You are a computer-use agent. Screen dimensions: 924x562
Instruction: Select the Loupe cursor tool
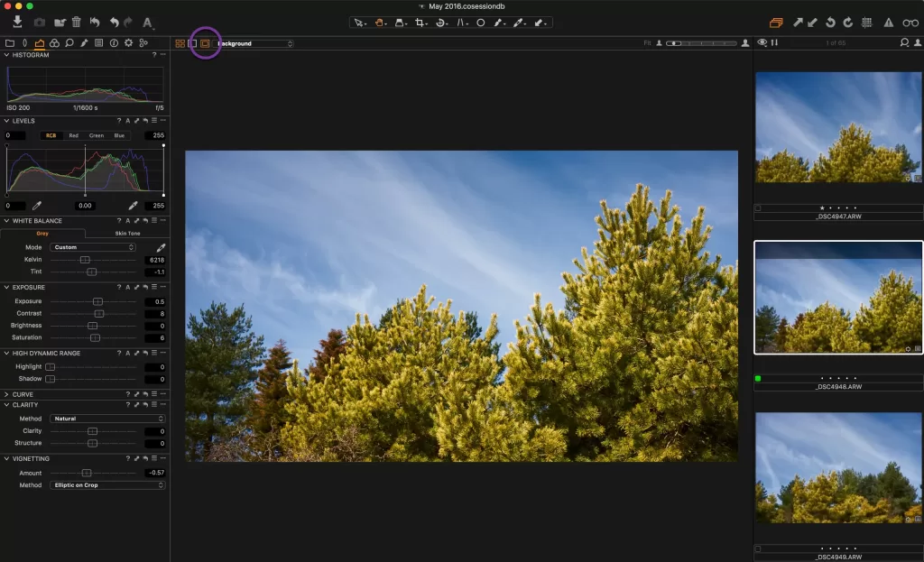400,23
